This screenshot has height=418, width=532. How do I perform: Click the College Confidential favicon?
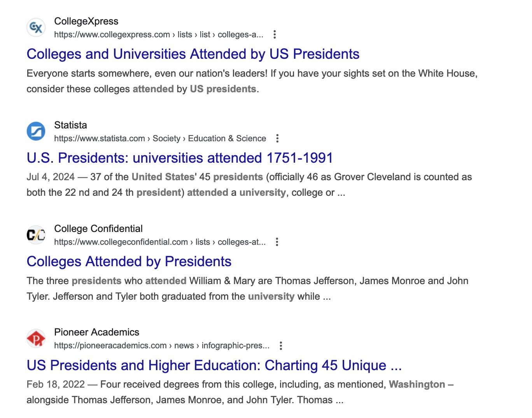coord(36,235)
